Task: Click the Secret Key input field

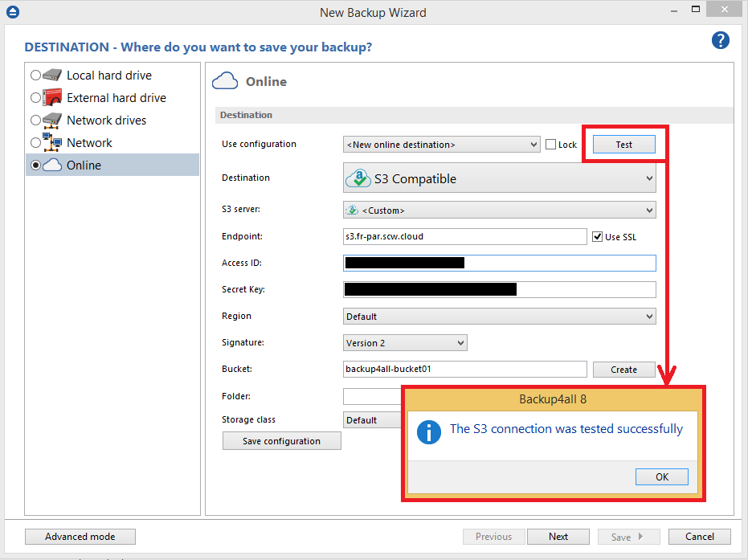Action: tap(500, 289)
